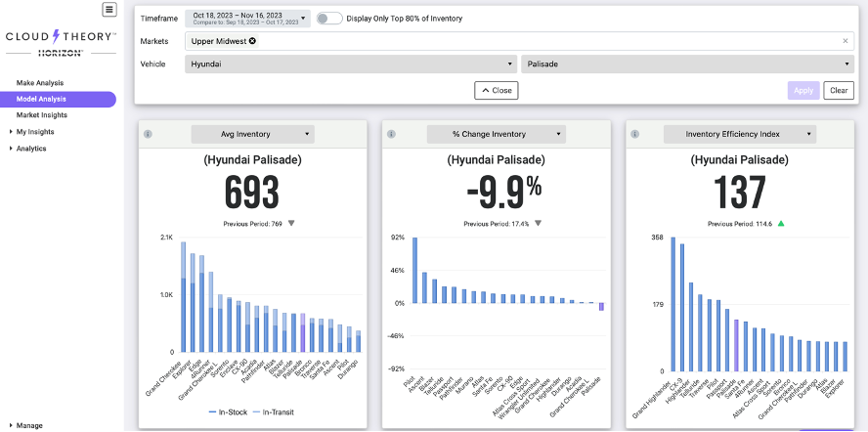Viewport: 868px width, 432px height.
Task: Click info icon on Avg Inventory card
Action: click(148, 134)
